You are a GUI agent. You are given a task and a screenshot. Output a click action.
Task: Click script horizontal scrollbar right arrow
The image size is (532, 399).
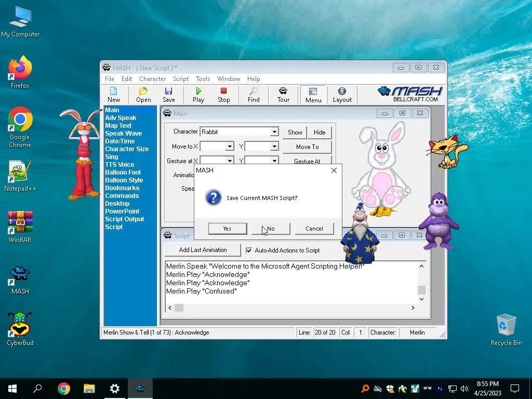click(413, 308)
